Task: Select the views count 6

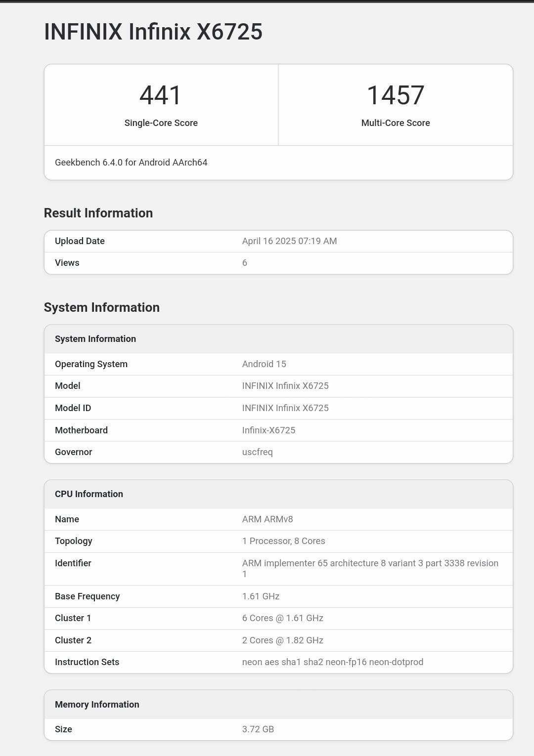Action: pos(245,263)
